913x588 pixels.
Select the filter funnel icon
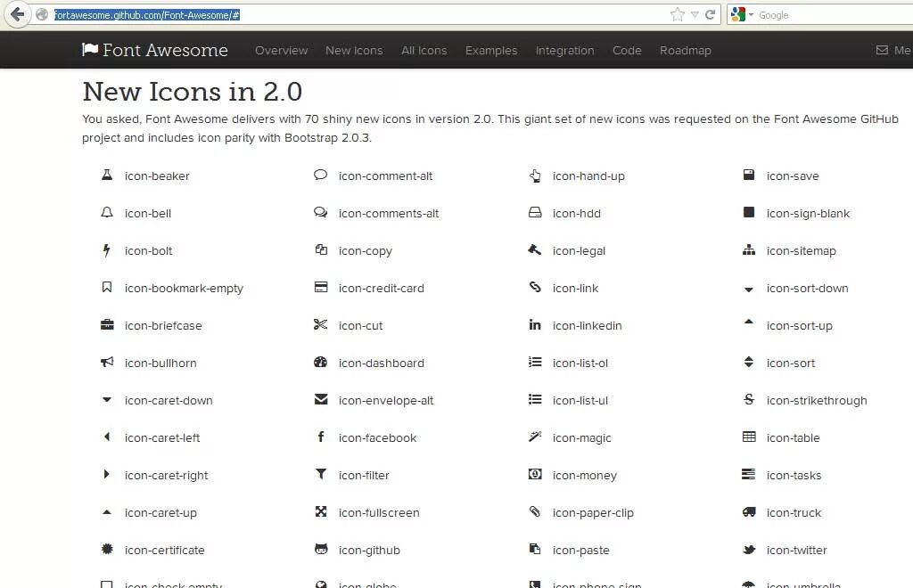[x=321, y=474]
